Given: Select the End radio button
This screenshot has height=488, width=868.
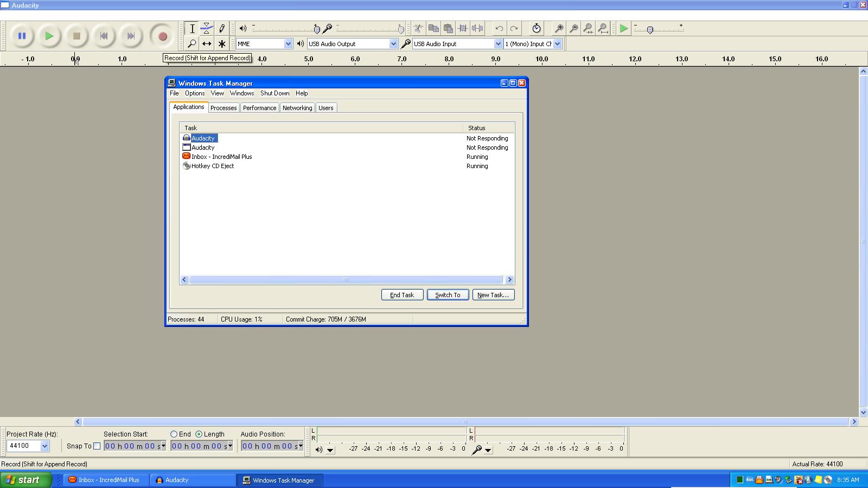Looking at the screenshot, I should pos(174,434).
